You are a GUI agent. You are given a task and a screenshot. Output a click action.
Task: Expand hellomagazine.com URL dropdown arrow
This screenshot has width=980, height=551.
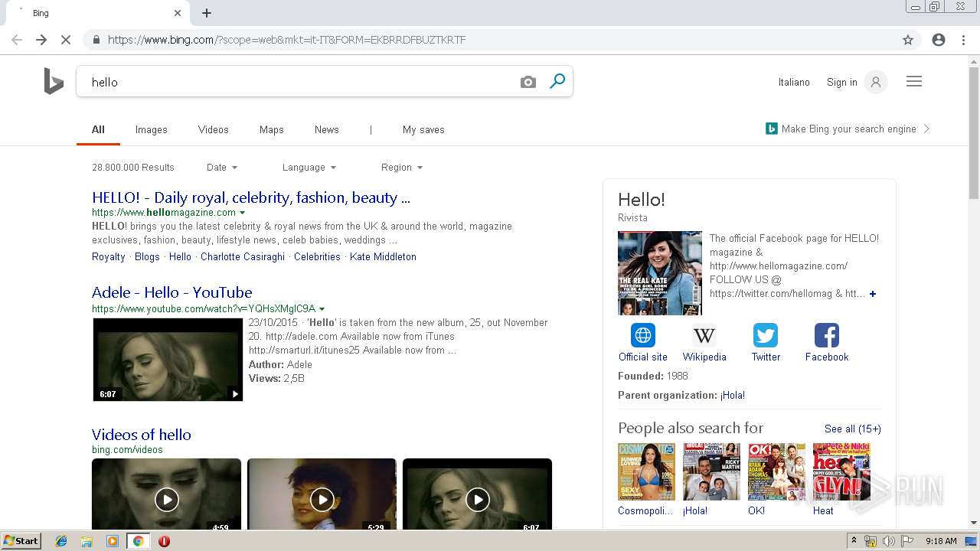(243, 213)
